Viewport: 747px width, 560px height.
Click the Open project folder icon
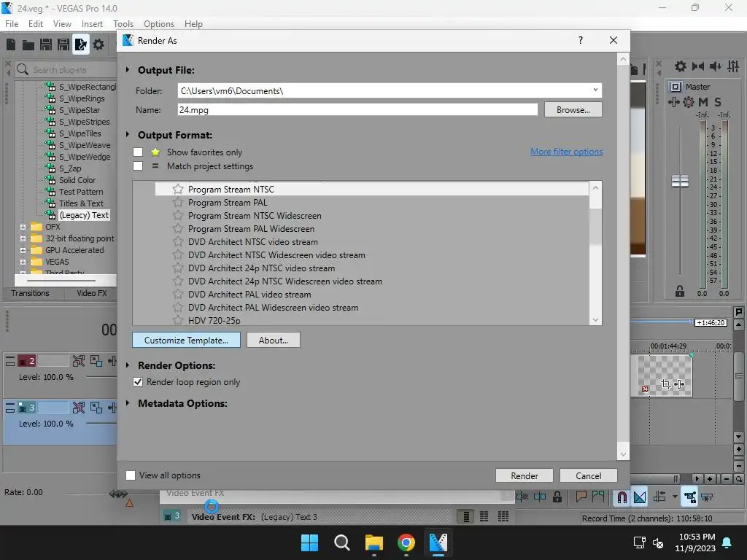point(28,44)
